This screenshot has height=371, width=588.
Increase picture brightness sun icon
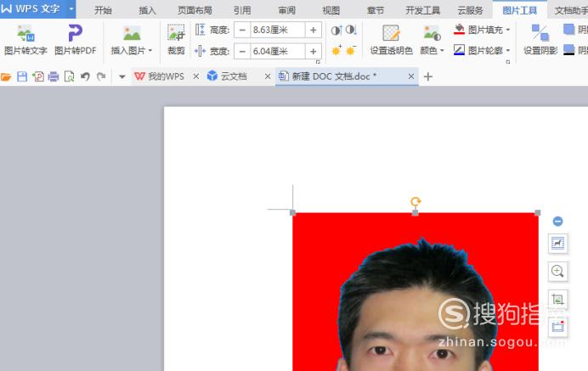(336, 50)
